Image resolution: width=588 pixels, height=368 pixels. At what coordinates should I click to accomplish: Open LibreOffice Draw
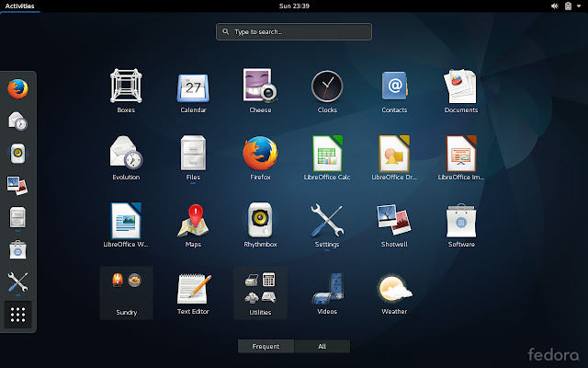[394, 157]
